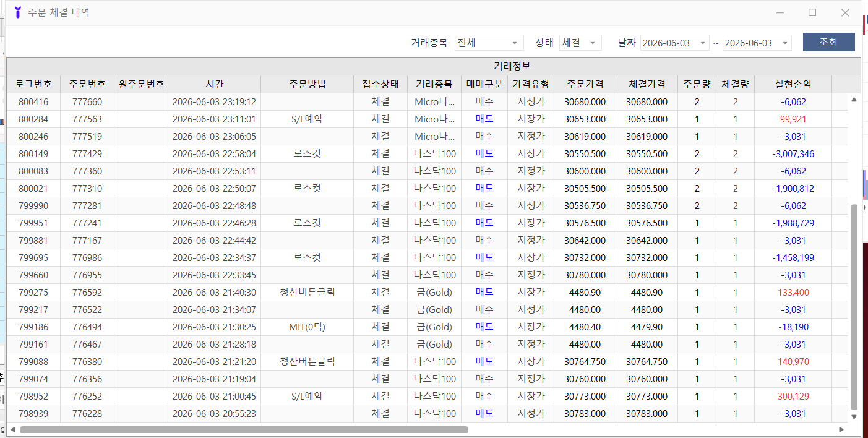Click the 거래종목 column header
The image size is (868, 438).
[x=434, y=84]
